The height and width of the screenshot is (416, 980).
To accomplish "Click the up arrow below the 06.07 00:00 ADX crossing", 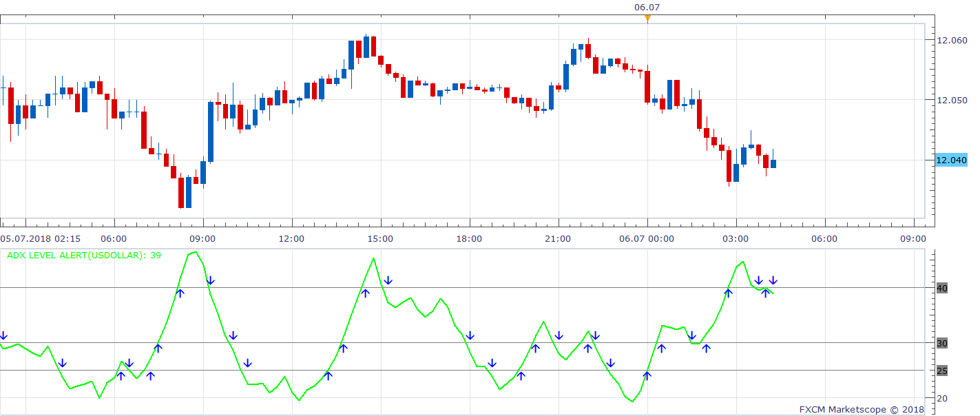I will (x=647, y=375).
